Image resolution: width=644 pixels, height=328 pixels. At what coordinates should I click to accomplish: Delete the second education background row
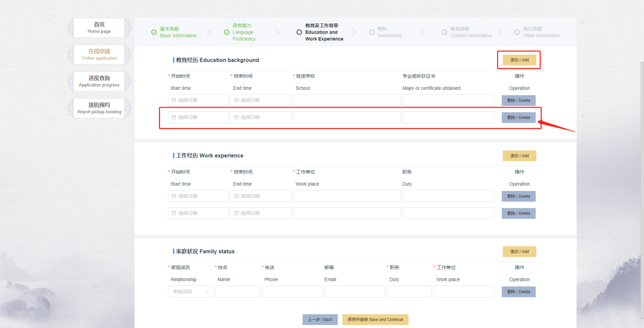point(518,117)
